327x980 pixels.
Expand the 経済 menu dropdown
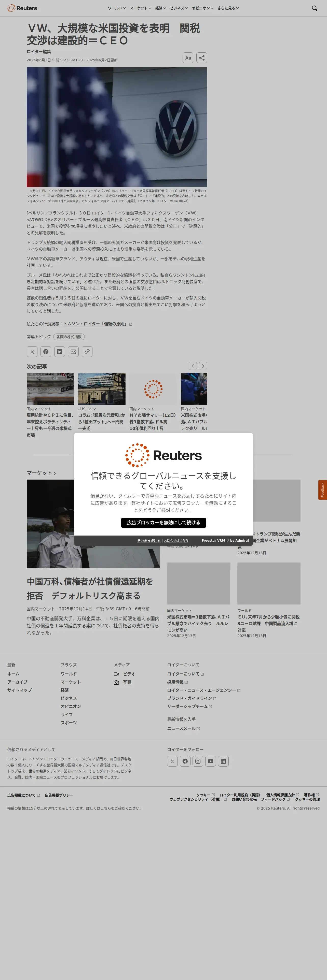tap(160, 8)
